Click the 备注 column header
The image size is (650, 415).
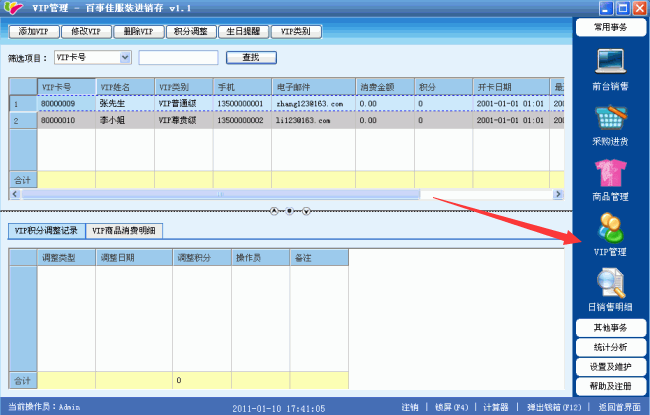(319, 257)
